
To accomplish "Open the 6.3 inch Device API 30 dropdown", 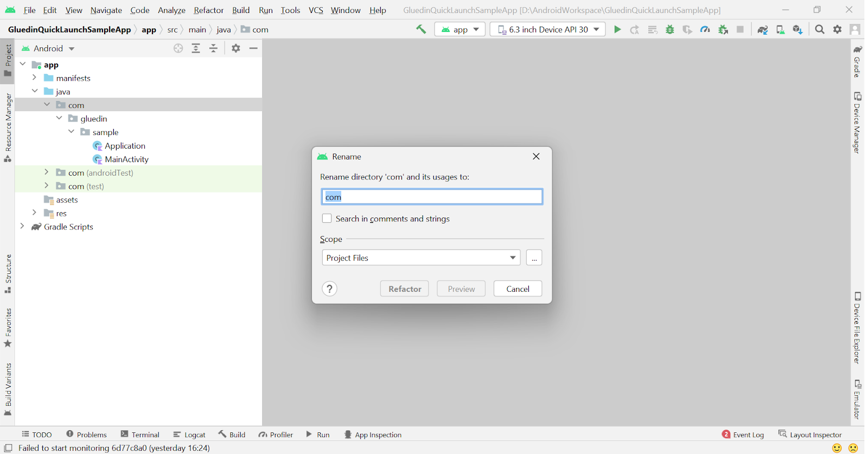I will pos(548,29).
